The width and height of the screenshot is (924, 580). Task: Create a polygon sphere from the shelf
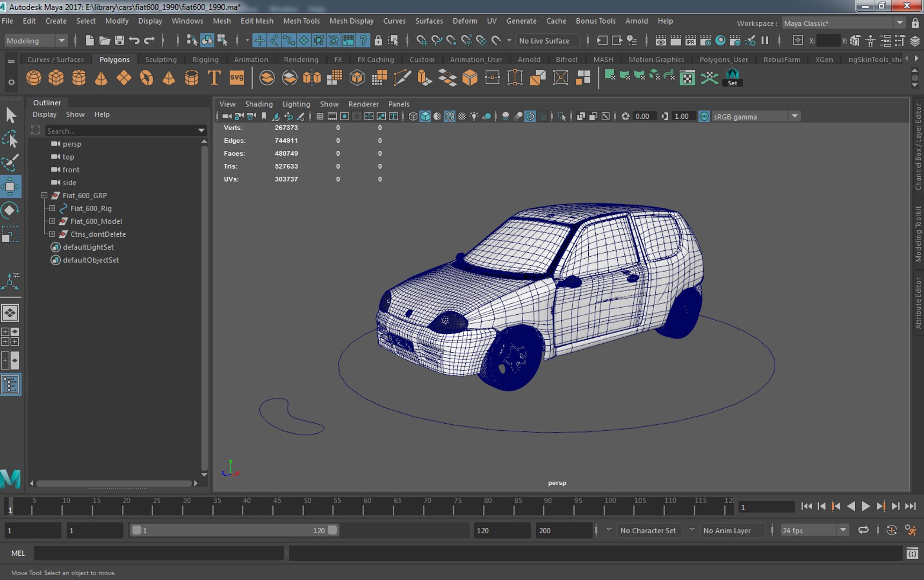pyautogui.click(x=34, y=78)
